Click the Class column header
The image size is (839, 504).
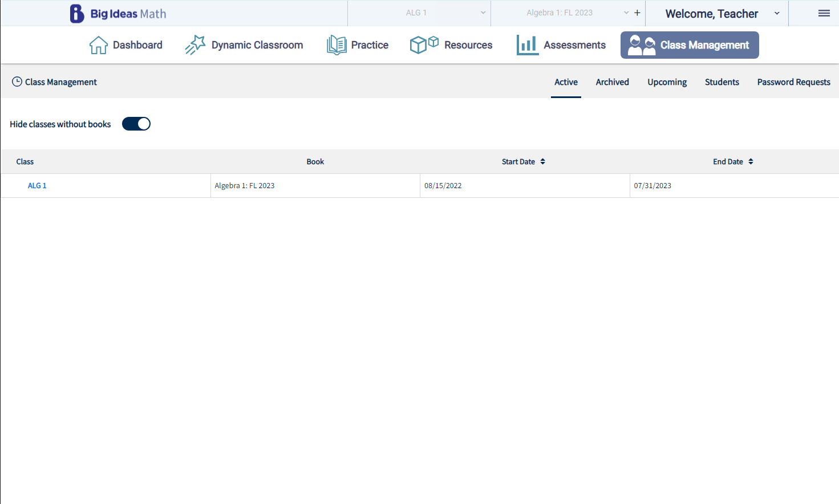click(25, 162)
